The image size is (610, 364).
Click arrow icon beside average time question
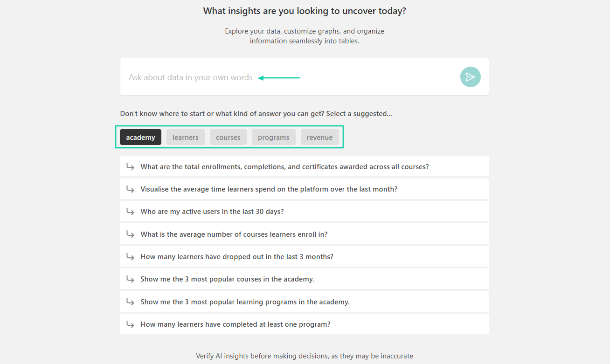pyautogui.click(x=131, y=189)
